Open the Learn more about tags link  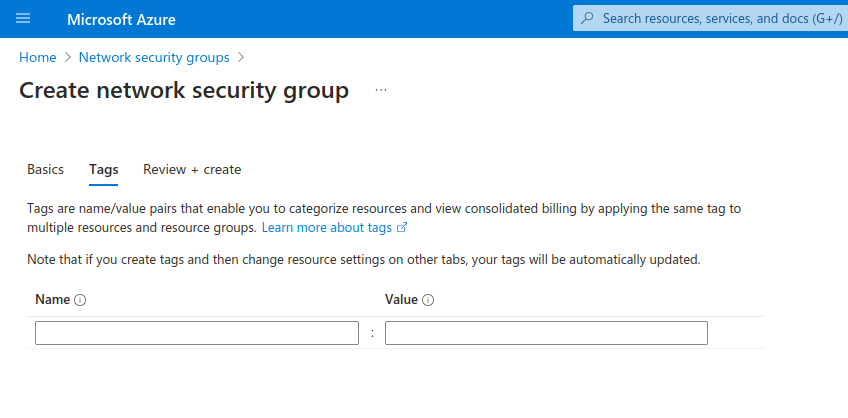pos(326,228)
